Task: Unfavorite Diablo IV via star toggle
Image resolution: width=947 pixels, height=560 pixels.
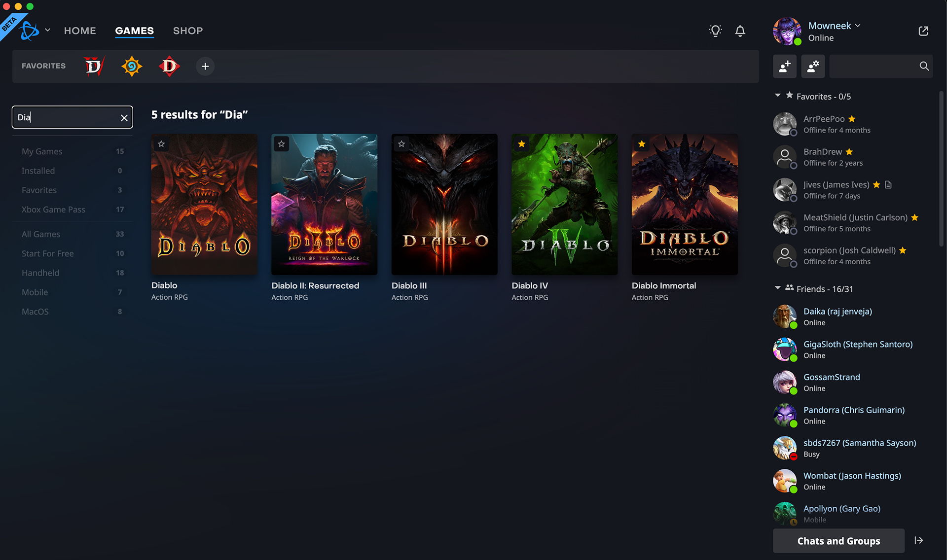Action: coord(521,144)
